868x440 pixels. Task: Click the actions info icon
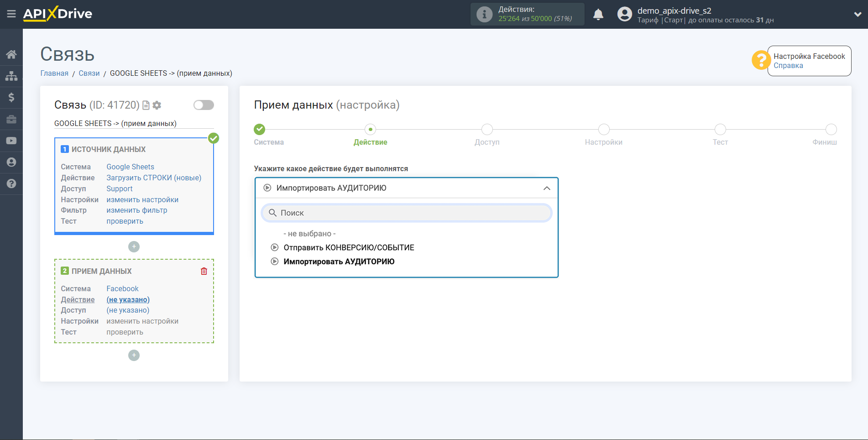484,14
